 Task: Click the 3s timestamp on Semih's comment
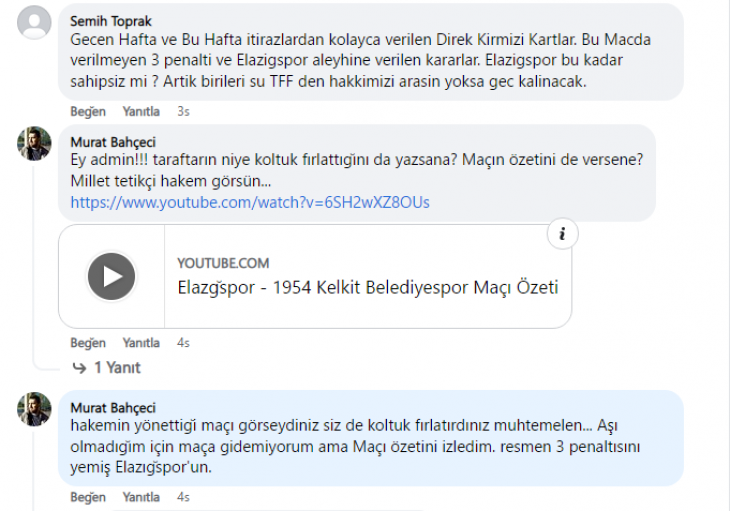183,111
